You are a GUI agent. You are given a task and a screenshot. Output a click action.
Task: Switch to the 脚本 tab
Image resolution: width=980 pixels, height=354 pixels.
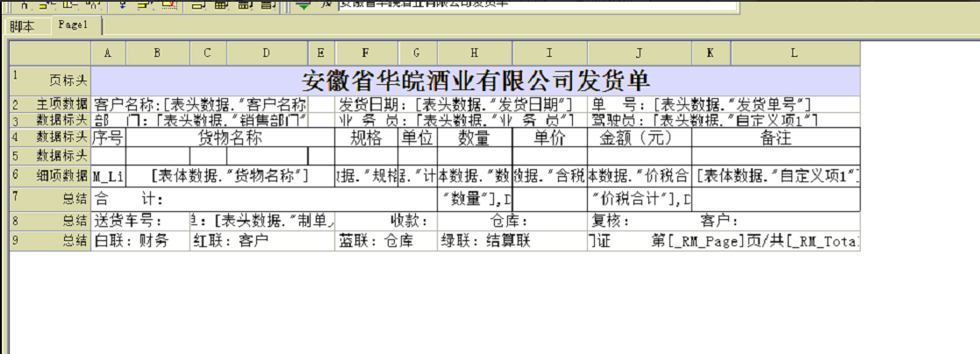tap(22, 27)
